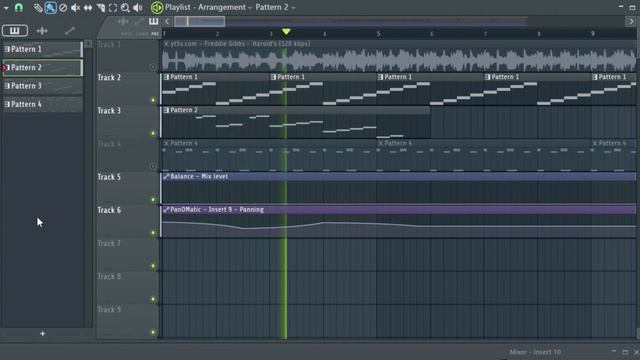Image resolution: width=640 pixels, height=360 pixels.
Task: Open the Pattern 2 dropdown in title
Action: click(x=275, y=7)
